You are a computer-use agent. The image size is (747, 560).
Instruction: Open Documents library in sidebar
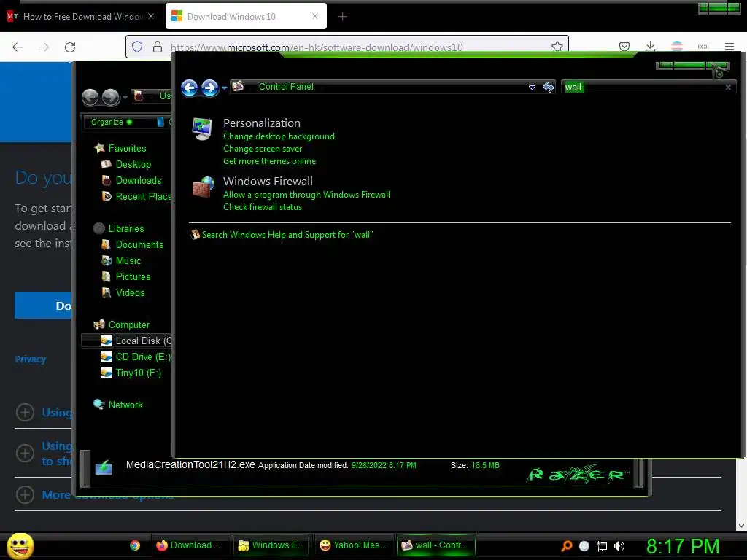(x=139, y=244)
